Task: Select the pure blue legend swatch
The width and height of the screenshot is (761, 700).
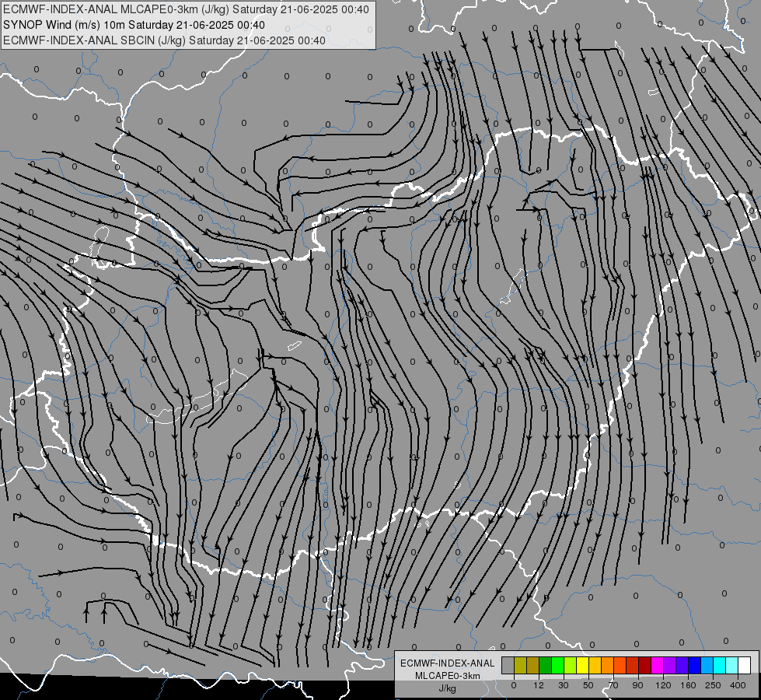Action: [x=694, y=665]
